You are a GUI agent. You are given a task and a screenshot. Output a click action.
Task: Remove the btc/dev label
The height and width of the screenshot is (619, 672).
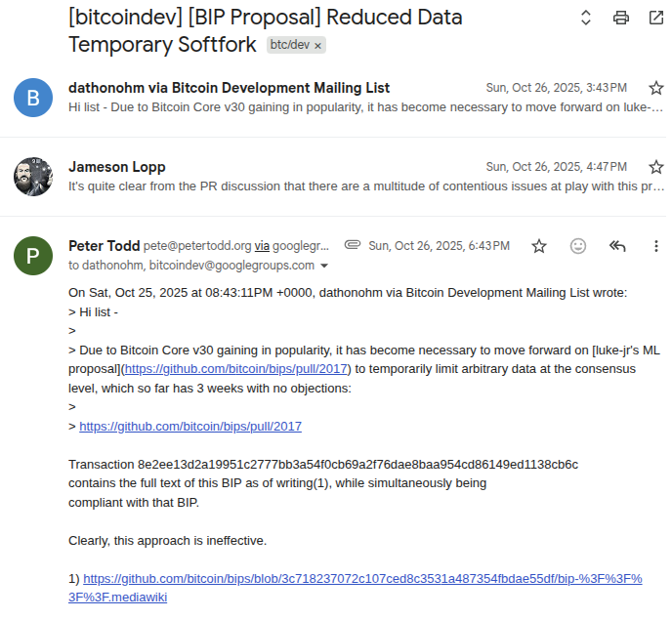click(317, 46)
